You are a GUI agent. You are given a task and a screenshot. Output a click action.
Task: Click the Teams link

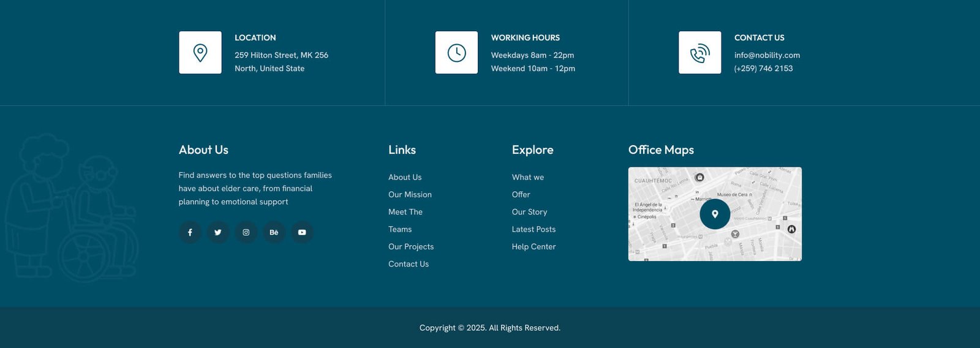pos(400,229)
